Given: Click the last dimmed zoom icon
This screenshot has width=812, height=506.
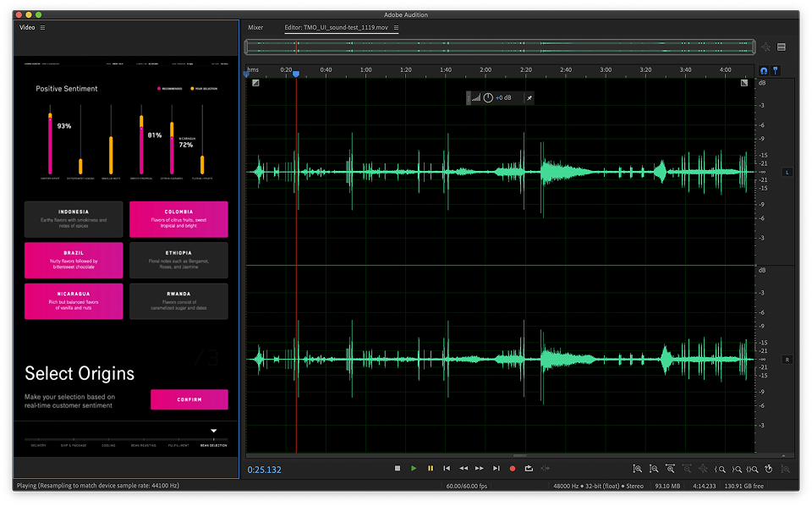Looking at the screenshot, I should [x=786, y=470].
